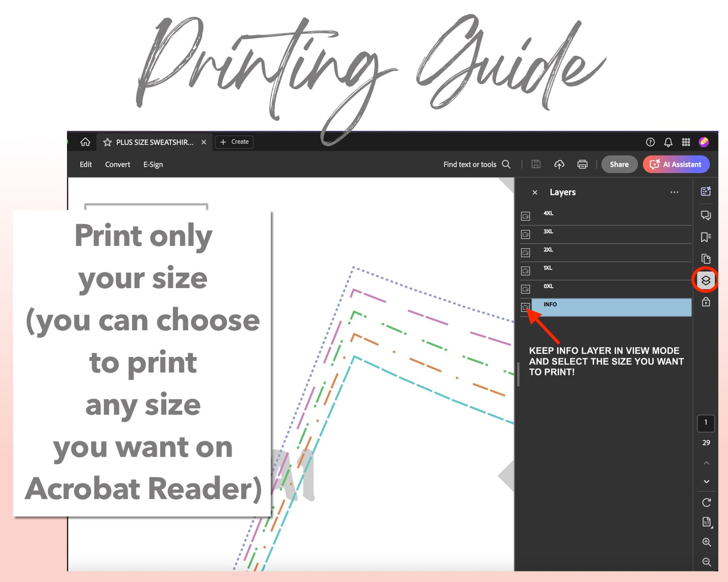Open the Edit menu
Image resolution: width=728 pixels, height=582 pixels.
(86, 165)
